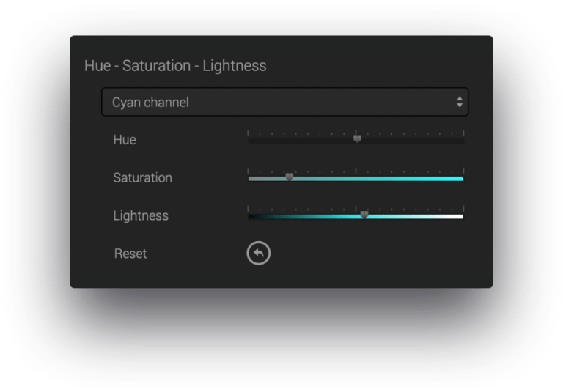
Task: Set Saturation to minimum at gray left end
Action: click(x=249, y=178)
